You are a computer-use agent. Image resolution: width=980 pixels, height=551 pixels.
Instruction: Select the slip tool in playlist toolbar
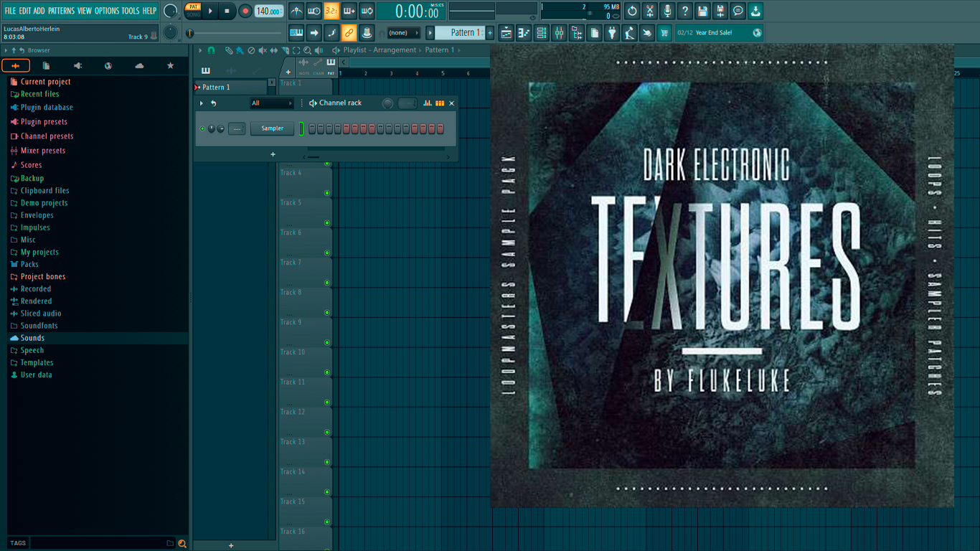coord(273,50)
